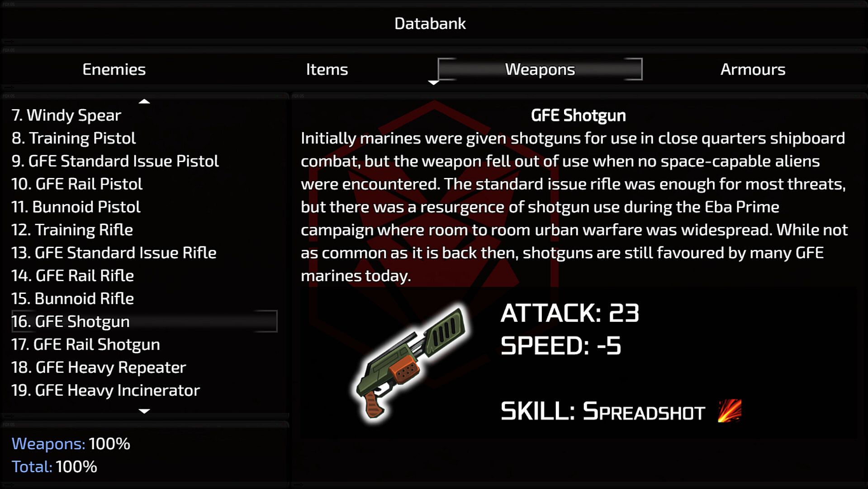The width and height of the screenshot is (868, 489).
Task: Select the Weapons tab
Action: coord(540,69)
